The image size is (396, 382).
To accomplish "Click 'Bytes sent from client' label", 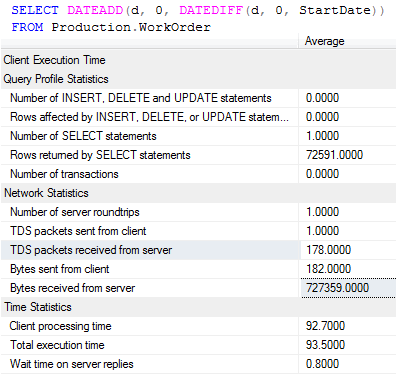I will pos(60,269).
